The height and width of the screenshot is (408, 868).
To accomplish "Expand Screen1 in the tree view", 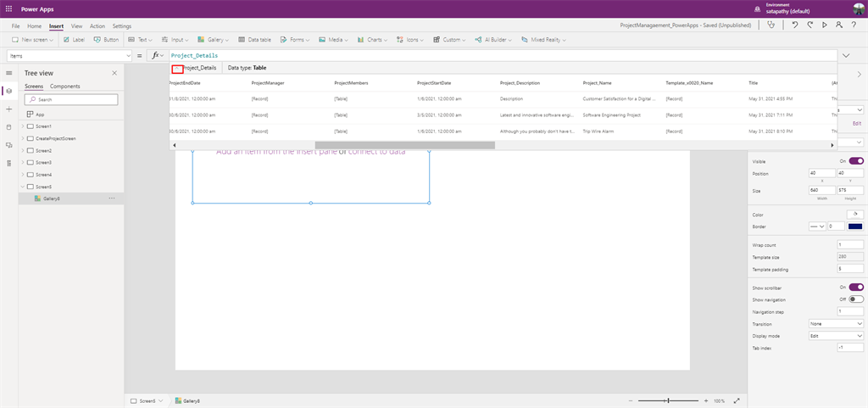I will pos(23,126).
